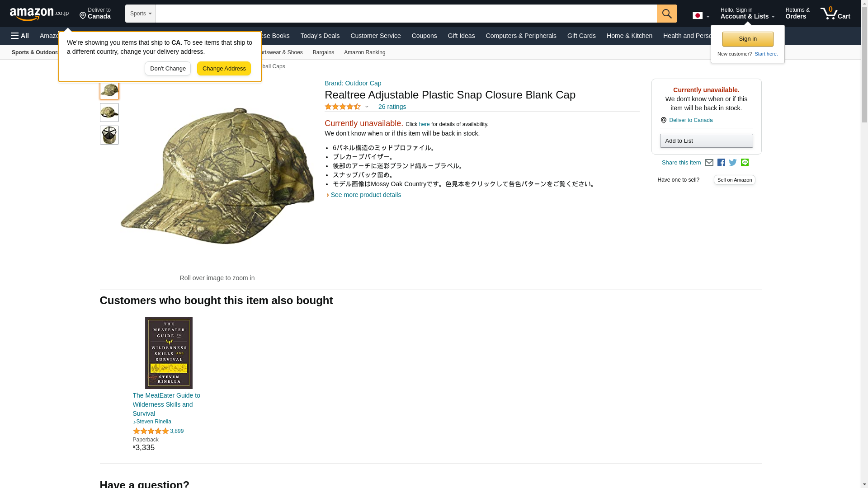
Task: Expand the star rating breakdown arrow
Action: pos(367,107)
